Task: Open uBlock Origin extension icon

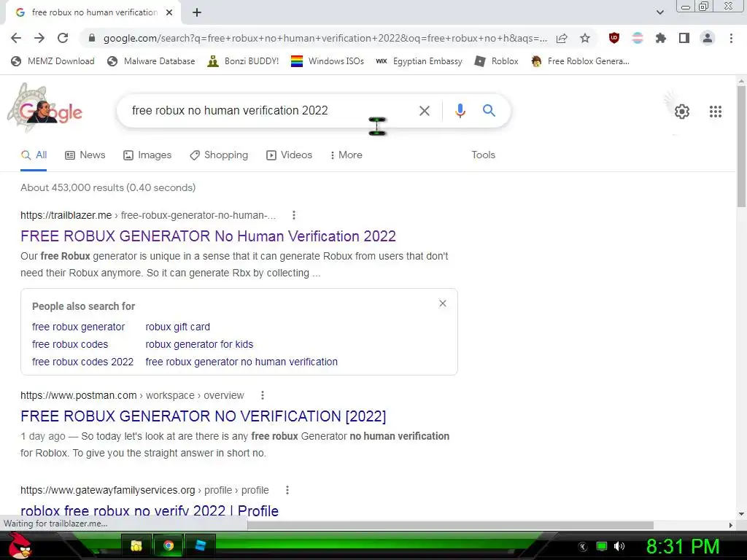Action: pos(614,38)
